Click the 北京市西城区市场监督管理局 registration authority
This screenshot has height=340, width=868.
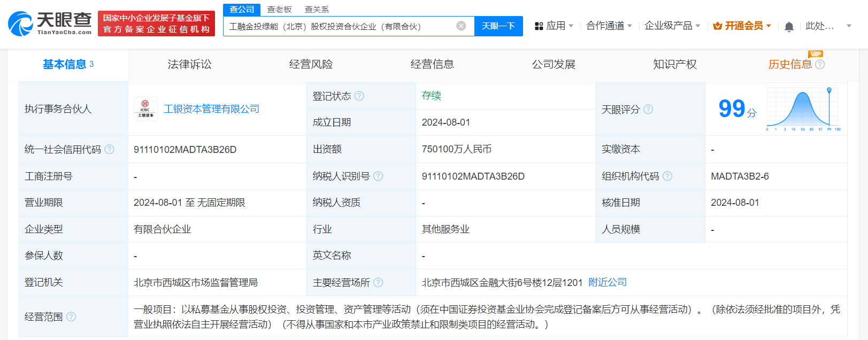tap(196, 282)
